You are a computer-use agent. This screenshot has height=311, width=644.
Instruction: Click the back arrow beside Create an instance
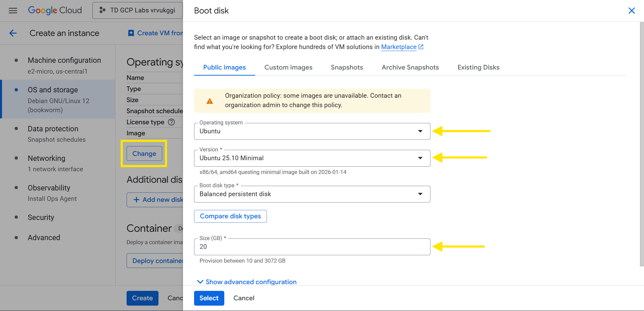pyautogui.click(x=13, y=33)
